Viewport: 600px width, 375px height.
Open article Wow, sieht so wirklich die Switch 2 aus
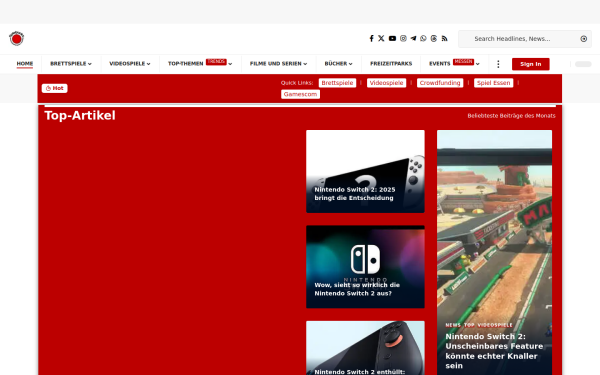pos(357,289)
